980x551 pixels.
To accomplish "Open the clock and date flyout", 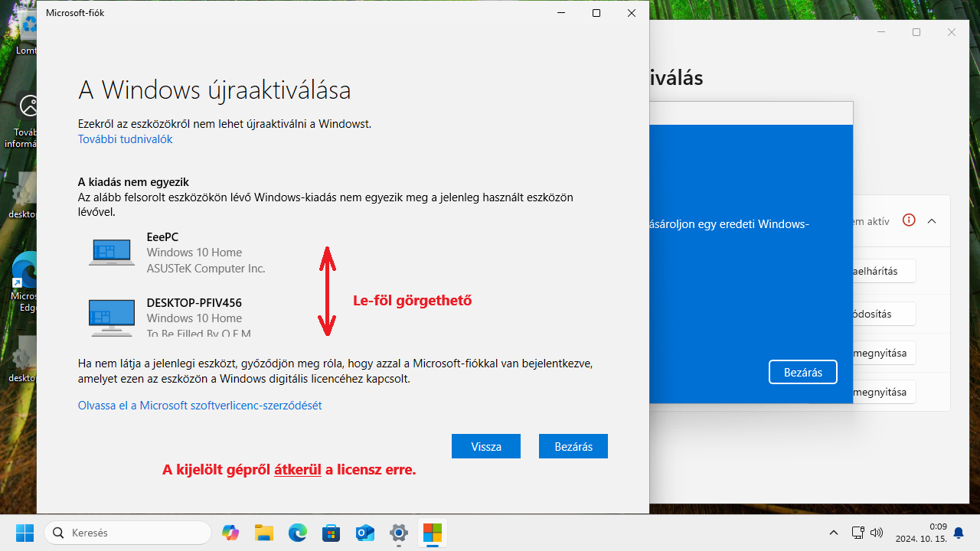I will tap(921, 533).
